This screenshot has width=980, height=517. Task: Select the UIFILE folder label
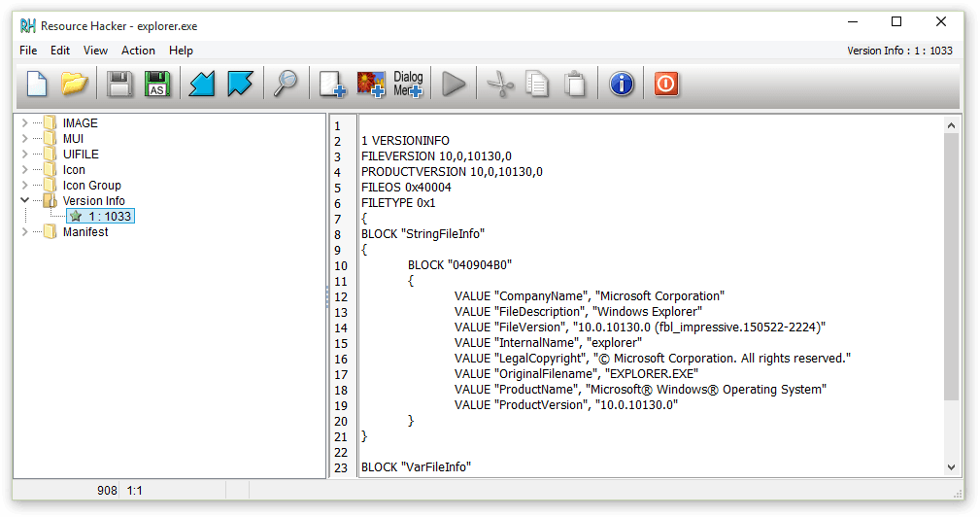pos(81,155)
